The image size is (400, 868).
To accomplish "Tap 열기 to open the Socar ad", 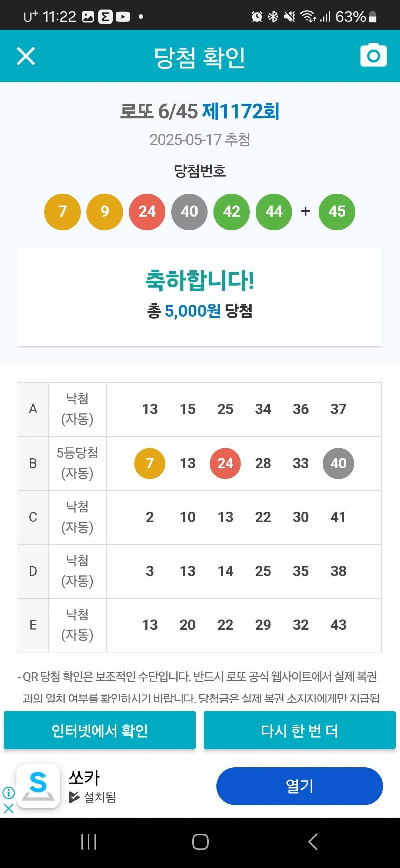I will tap(300, 786).
